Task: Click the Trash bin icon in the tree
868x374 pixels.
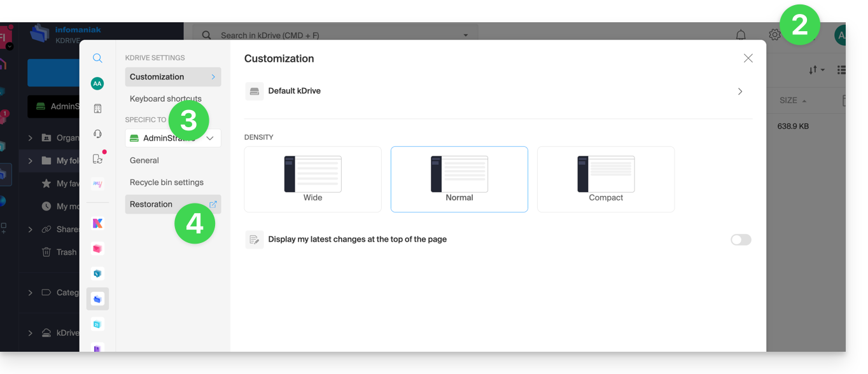Action: pyautogui.click(x=46, y=252)
